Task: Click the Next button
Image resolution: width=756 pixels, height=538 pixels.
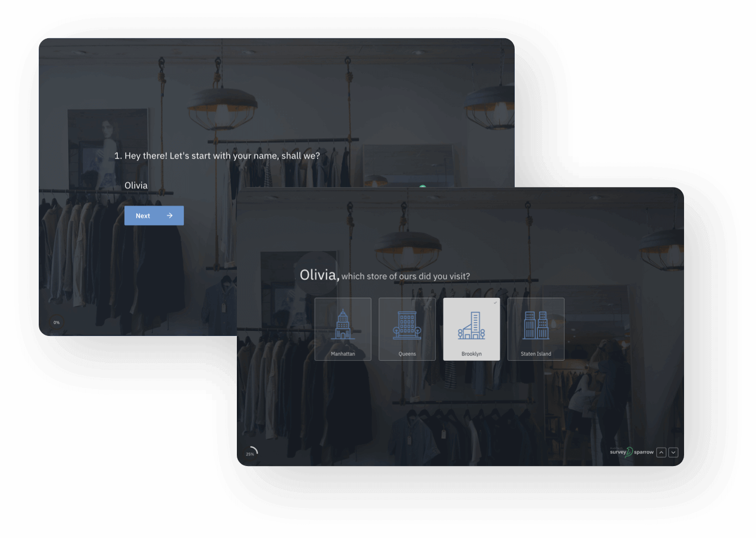Action: [x=154, y=215]
